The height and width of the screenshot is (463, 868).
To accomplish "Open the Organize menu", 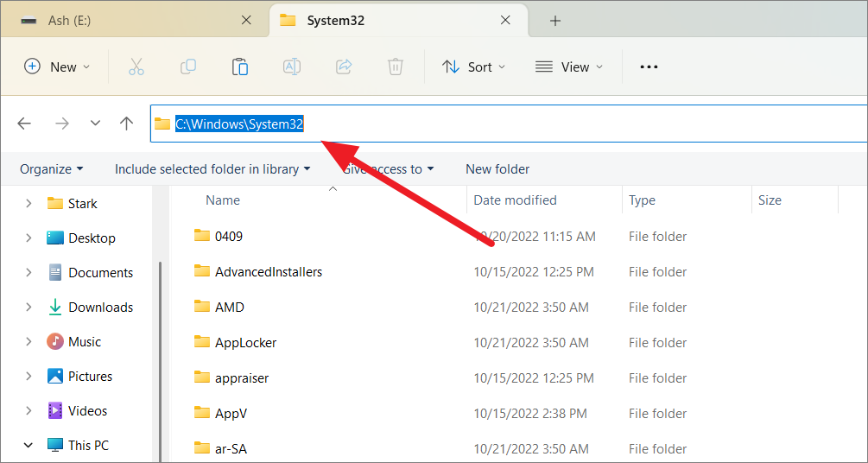I will pos(52,169).
